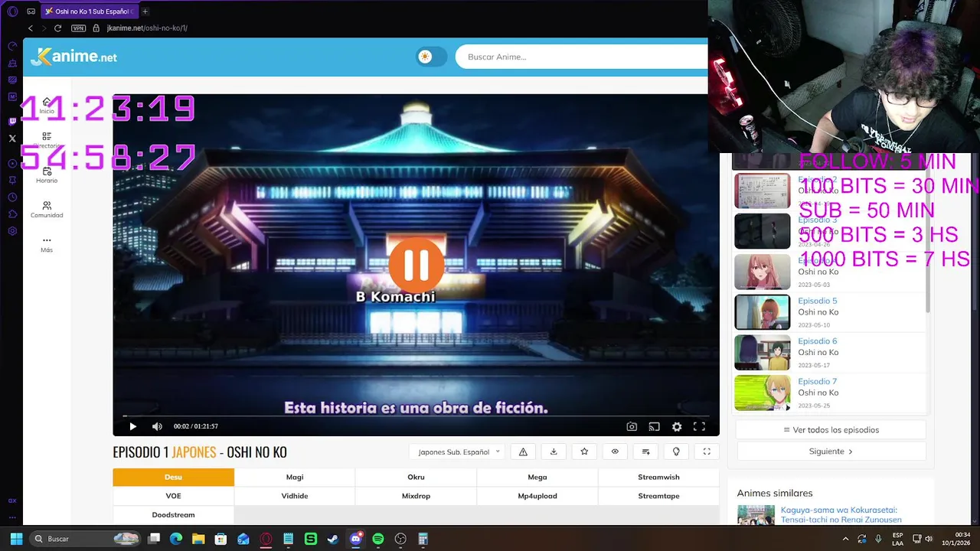This screenshot has height=551, width=980.
Task: Click the Windows Start button
Action: tap(16, 539)
